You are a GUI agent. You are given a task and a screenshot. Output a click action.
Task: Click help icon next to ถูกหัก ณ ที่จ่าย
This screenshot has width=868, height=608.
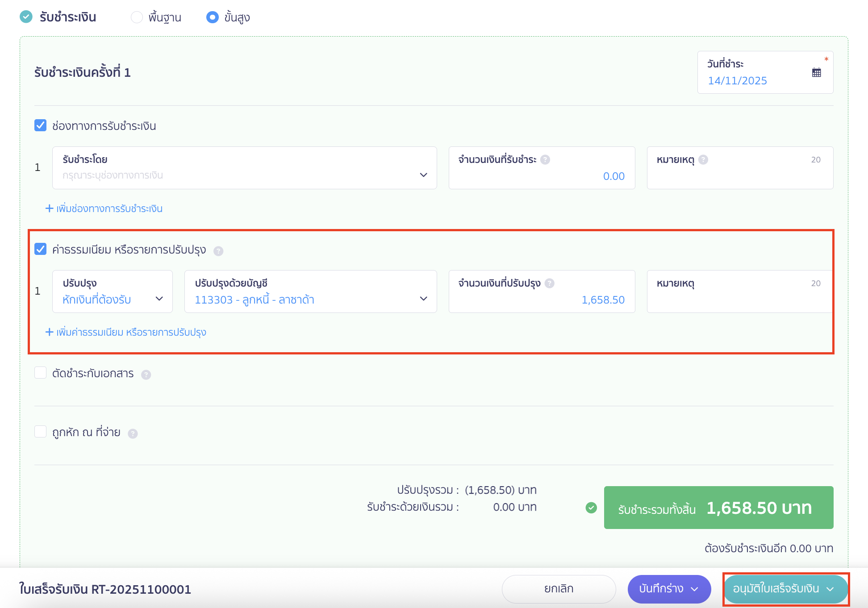[x=133, y=433]
